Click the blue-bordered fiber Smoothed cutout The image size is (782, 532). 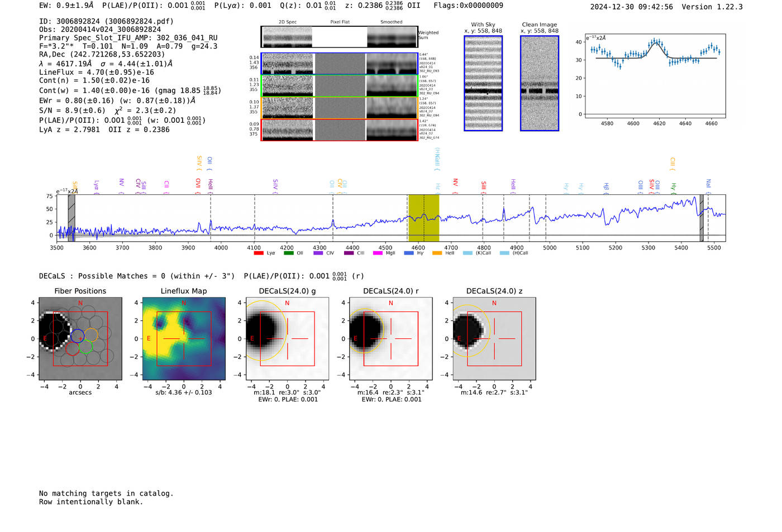click(392, 64)
